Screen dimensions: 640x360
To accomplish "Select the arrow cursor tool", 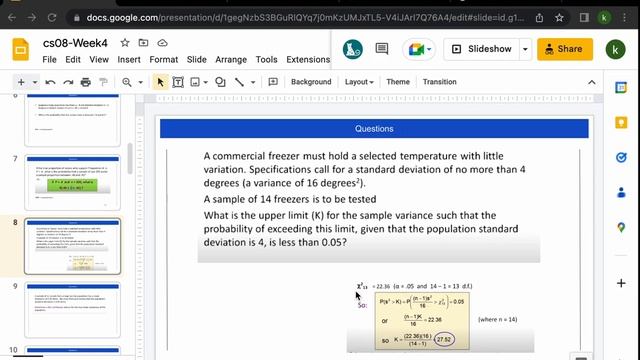I will tap(160, 82).
